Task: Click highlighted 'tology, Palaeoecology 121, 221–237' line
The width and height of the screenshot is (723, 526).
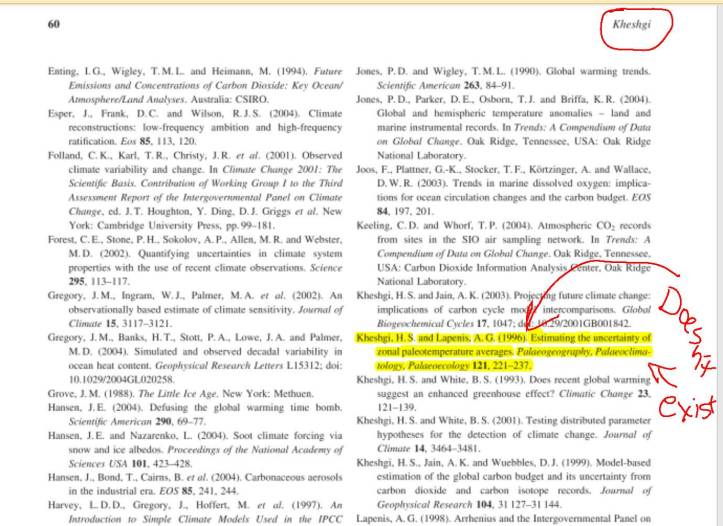Action: click(x=454, y=366)
